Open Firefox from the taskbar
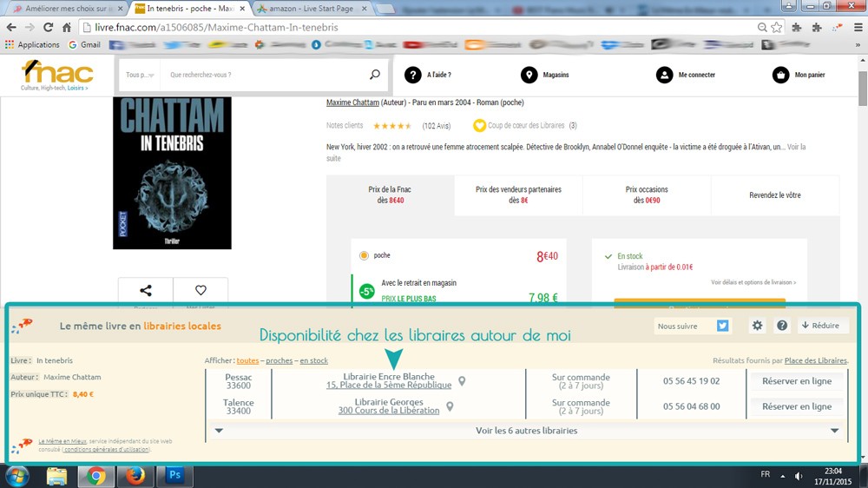Image resolution: width=868 pixels, height=488 pixels. coord(135,476)
